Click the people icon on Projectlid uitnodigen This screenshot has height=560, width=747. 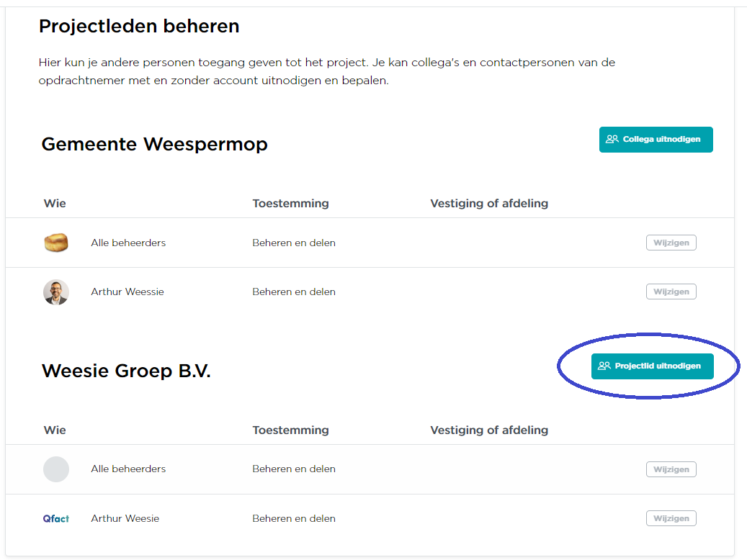coord(604,366)
